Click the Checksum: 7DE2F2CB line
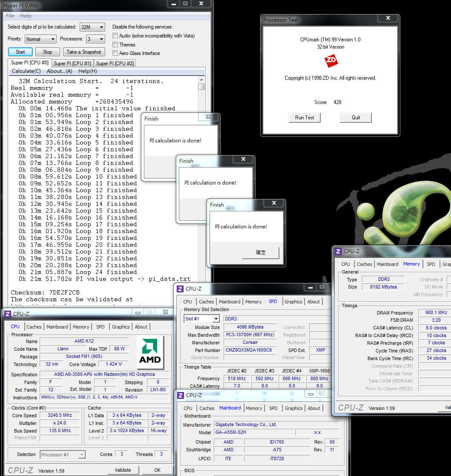This screenshot has width=451, height=476. (45, 292)
